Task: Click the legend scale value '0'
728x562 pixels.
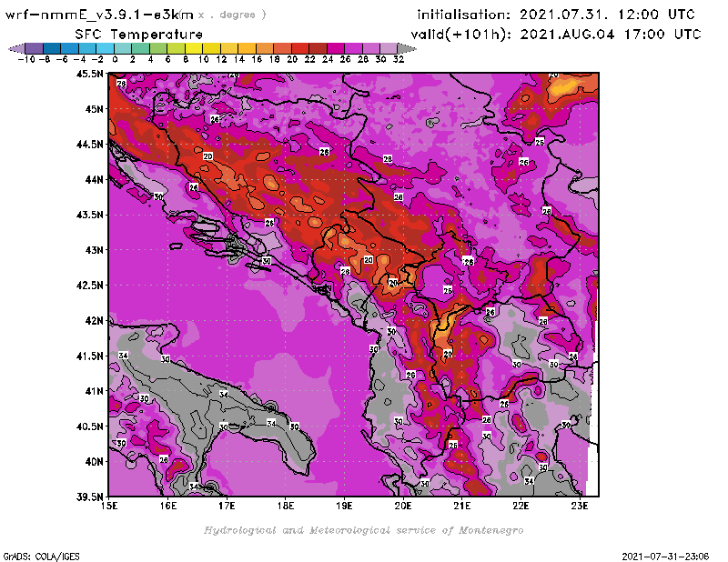Action: coord(115,59)
